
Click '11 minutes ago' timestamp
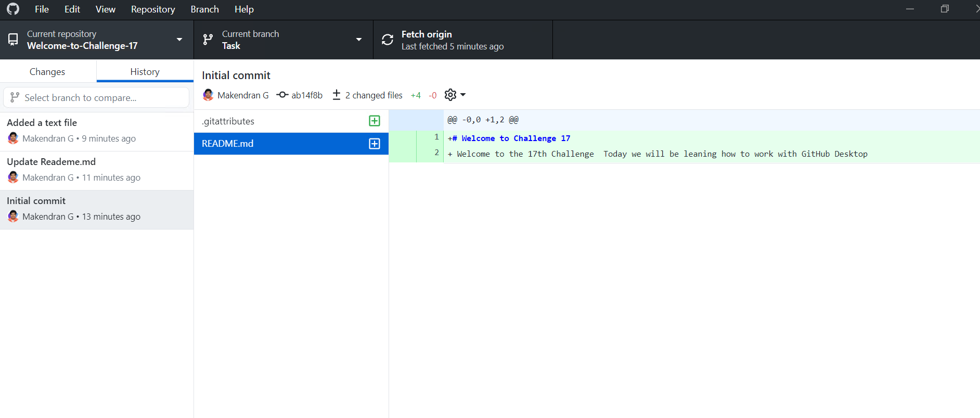[x=111, y=178]
